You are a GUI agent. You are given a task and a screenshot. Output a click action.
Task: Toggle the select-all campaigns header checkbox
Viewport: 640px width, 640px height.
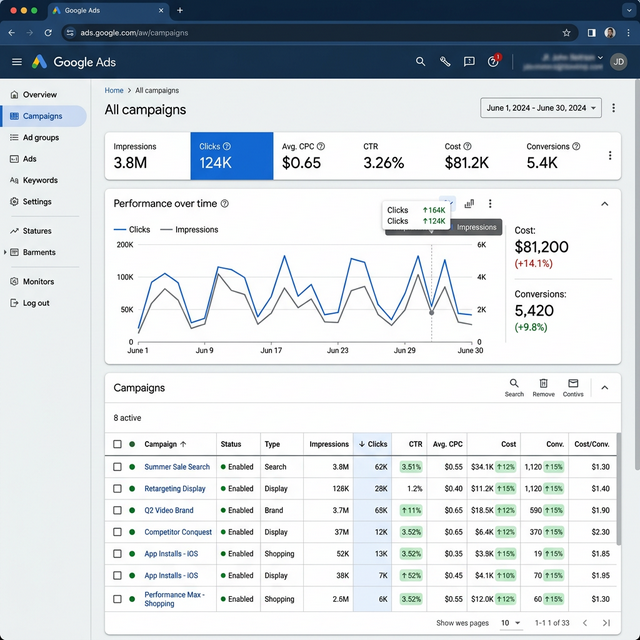pyautogui.click(x=117, y=444)
